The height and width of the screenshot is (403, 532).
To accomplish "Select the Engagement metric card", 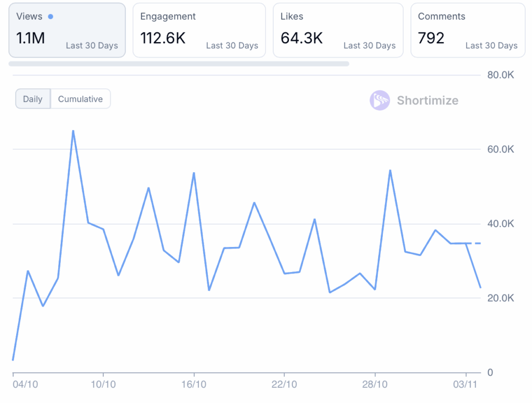I will click(199, 30).
